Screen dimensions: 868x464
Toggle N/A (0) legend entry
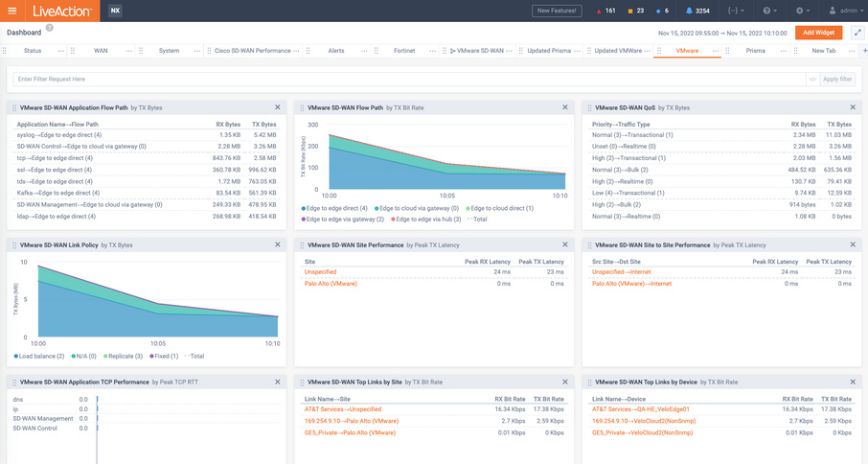[83, 356]
